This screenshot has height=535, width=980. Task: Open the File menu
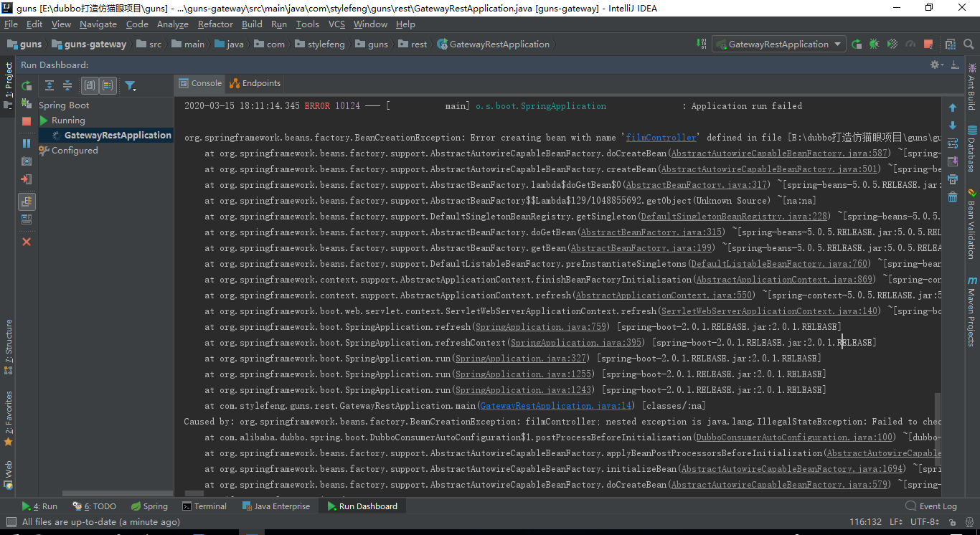11,24
